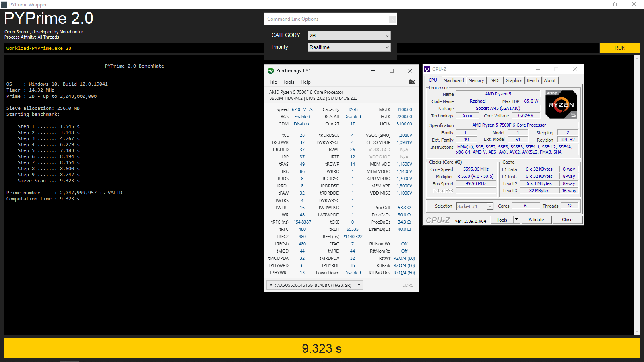Click the Validate button in CPU-Z
Viewport: 644px width, 362px height.
pos(536,220)
